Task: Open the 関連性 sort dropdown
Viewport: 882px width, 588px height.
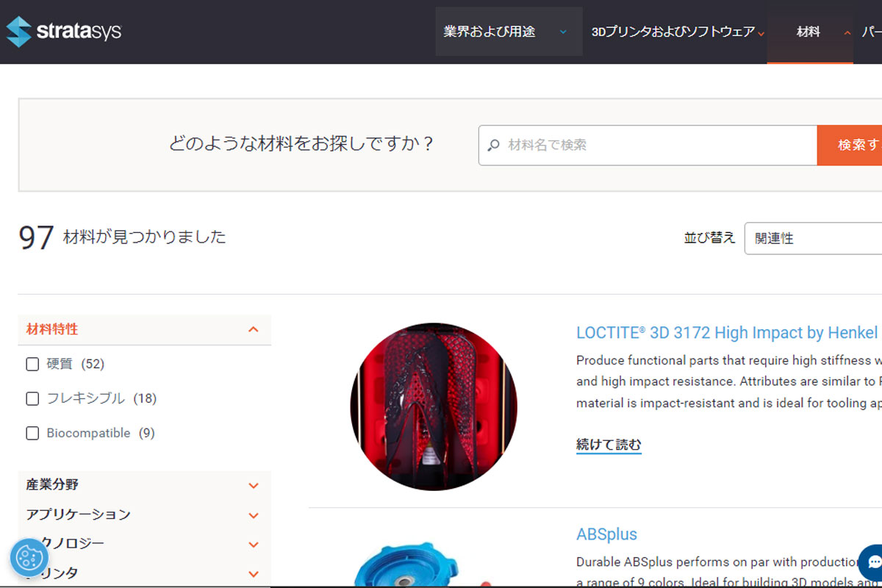Action: [x=813, y=238]
